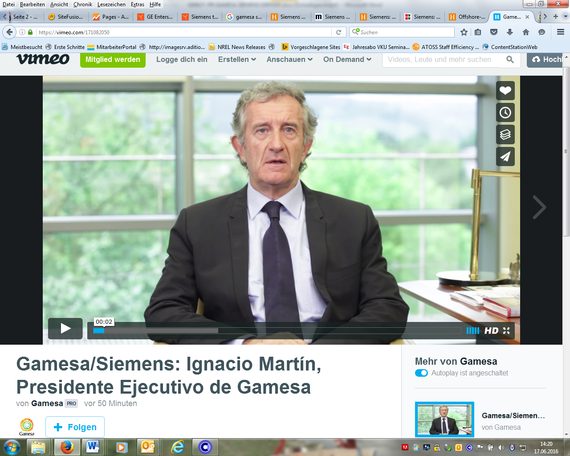Viewport: 570px width, 456px height.
Task: Click the taskbar speaker volume icon
Action: [x=501, y=447]
